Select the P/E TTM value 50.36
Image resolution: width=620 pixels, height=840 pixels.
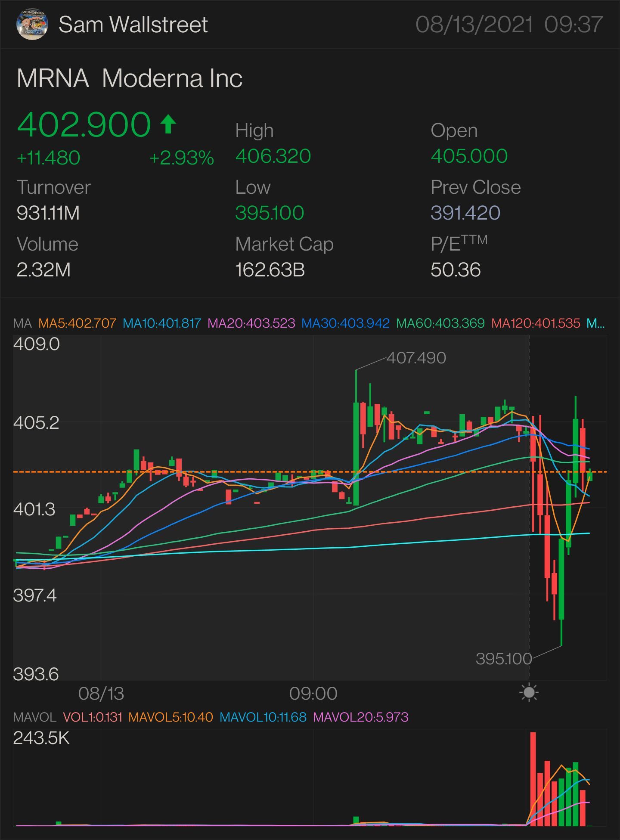pos(456,270)
